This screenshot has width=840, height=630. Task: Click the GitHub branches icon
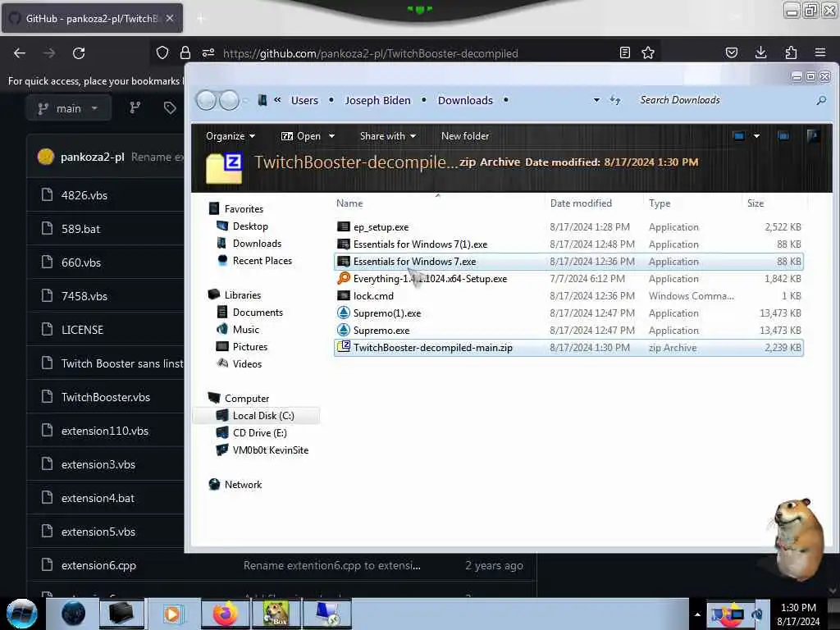coord(135,108)
